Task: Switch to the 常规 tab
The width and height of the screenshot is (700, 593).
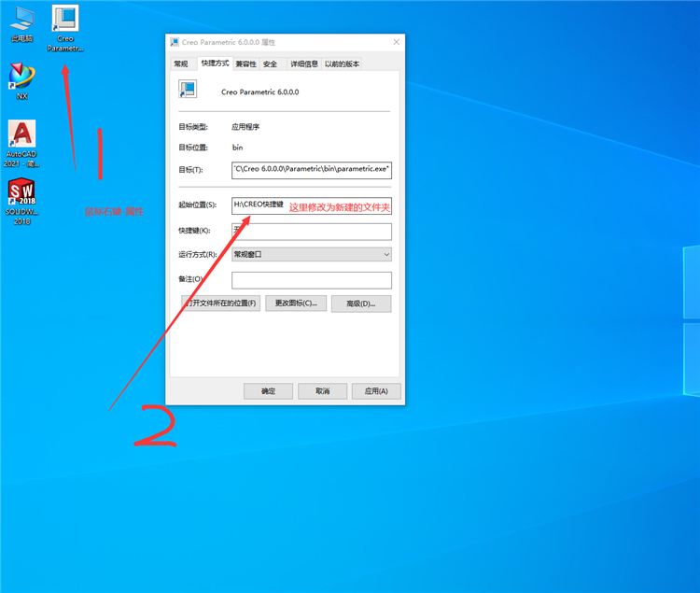Action: 181,64
